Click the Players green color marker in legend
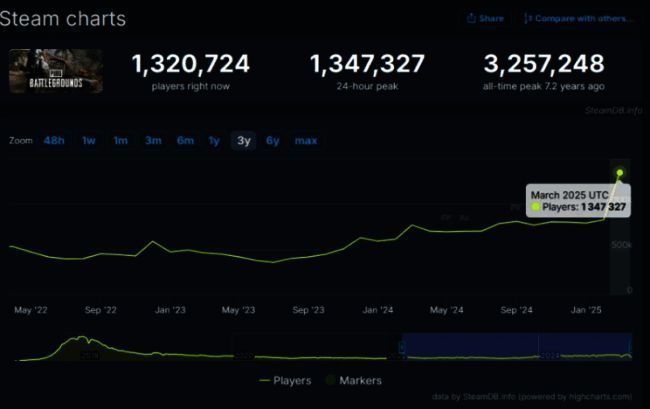 coord(266,380)
